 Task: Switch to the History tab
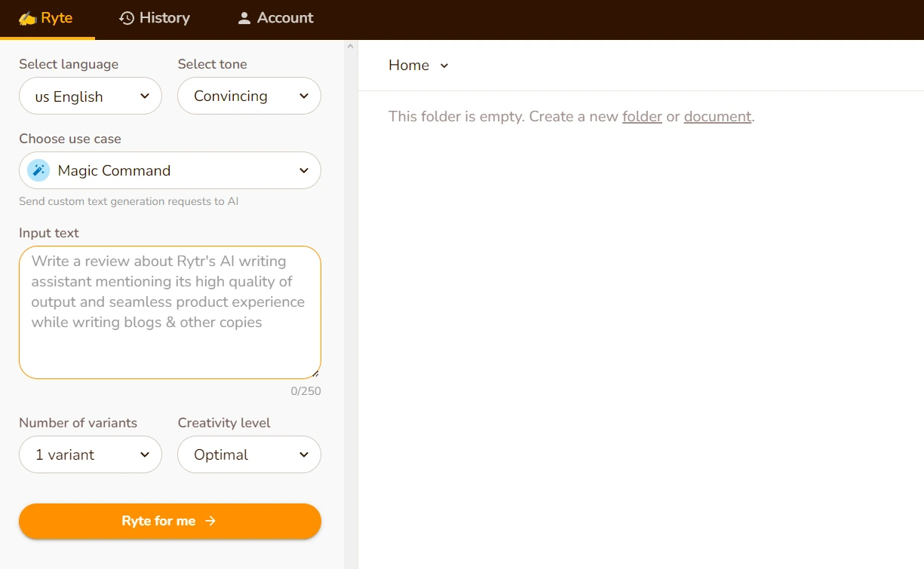point(164,18)
